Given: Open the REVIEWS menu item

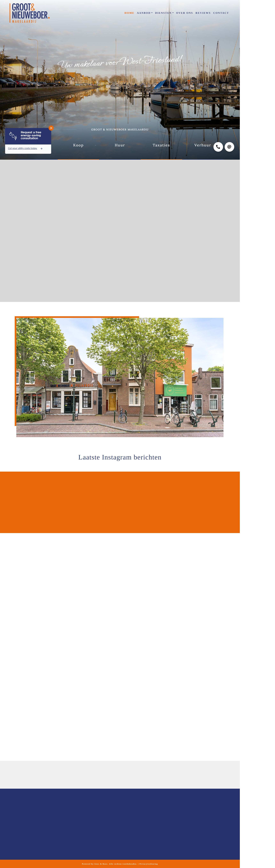Looking at the screenshot, I should 203,13.
